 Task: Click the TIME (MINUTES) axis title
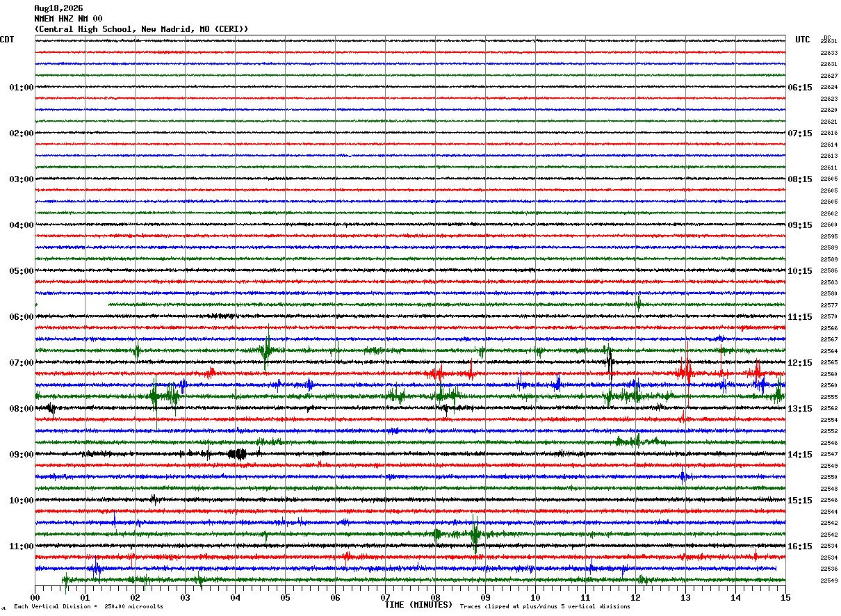[x=418, y=605]
